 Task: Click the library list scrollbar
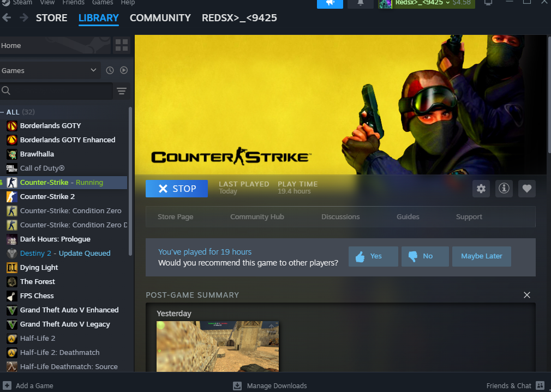[130, 180]
